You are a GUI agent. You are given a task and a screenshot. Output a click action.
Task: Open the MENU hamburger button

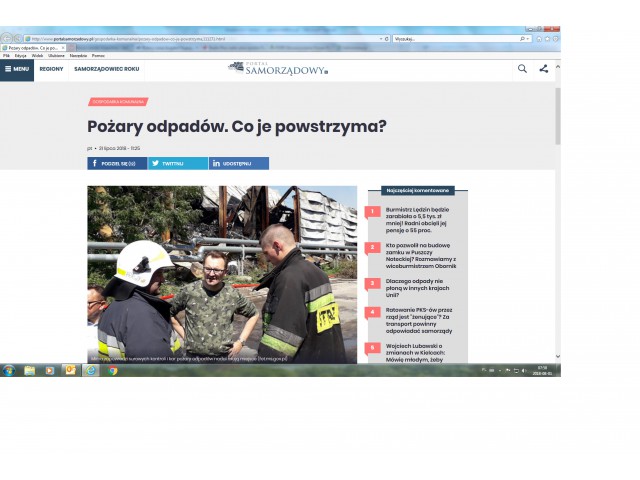coord(17,69)
